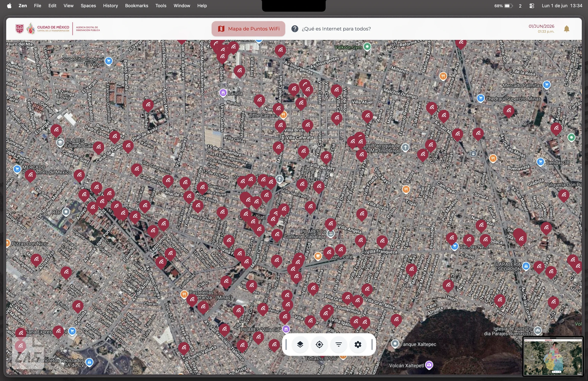
Task: Click the Valkoor Gym green map pin
Action: click(367, 47)
